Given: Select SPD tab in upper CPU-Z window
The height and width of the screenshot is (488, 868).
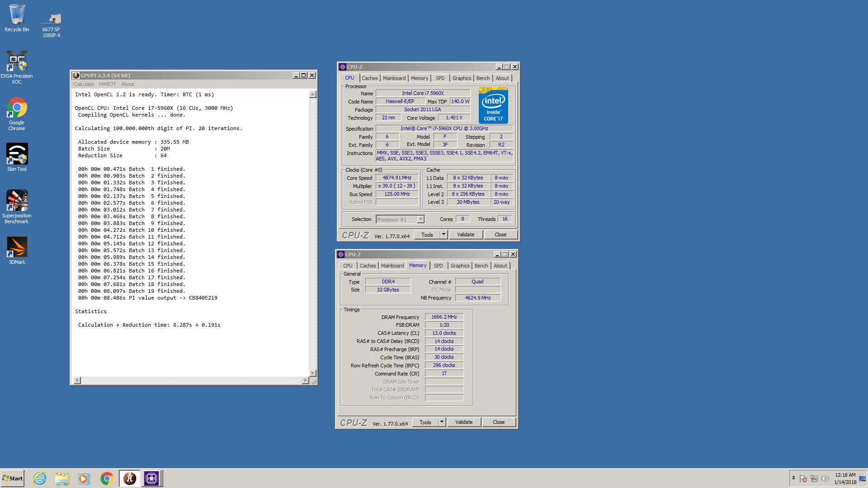Looking at the screenshot, I should click(440, 78).
